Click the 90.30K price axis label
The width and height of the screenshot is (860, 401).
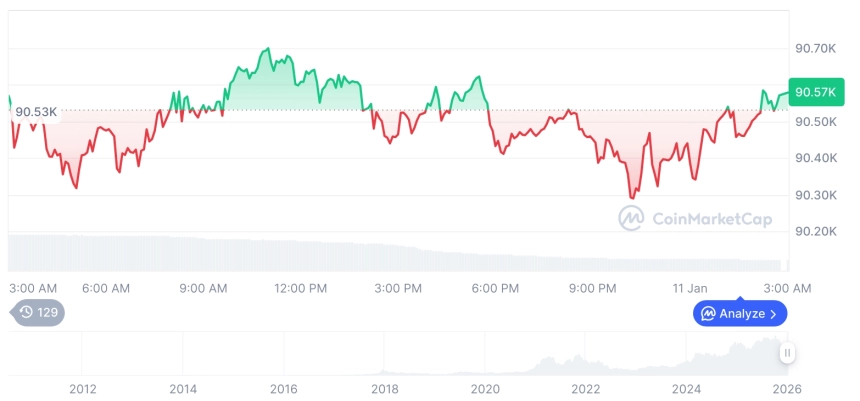(814, 195)
